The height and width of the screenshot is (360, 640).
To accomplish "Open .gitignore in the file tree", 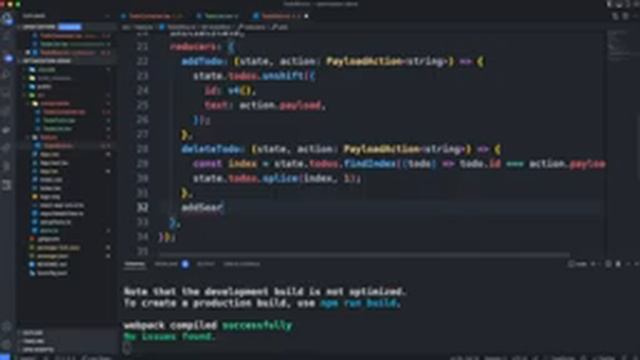I will (50, 239).
